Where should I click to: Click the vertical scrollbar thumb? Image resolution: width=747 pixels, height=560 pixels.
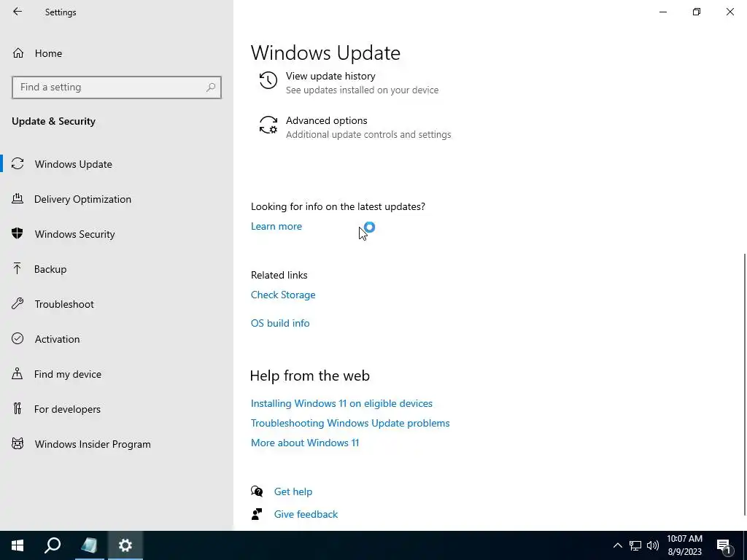tap(745, 384)
